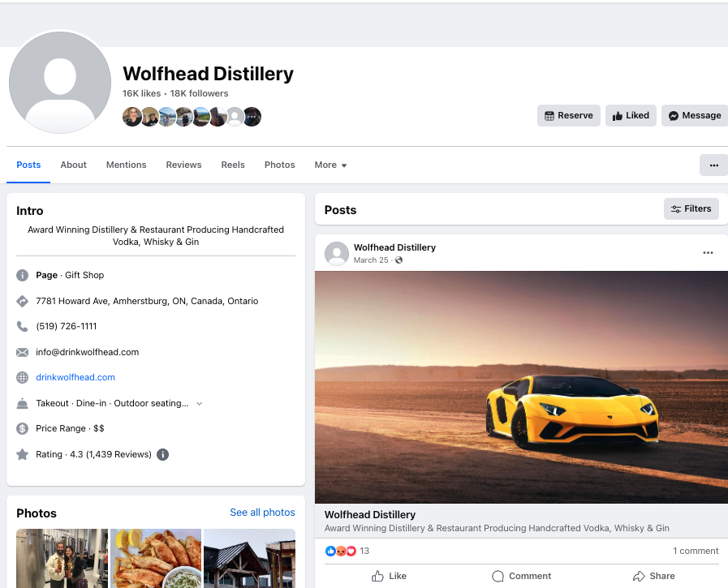Viewport: 728px width, 588px height.
Task: Like the Wolfhead Distillery post
Action: (389, 576)
